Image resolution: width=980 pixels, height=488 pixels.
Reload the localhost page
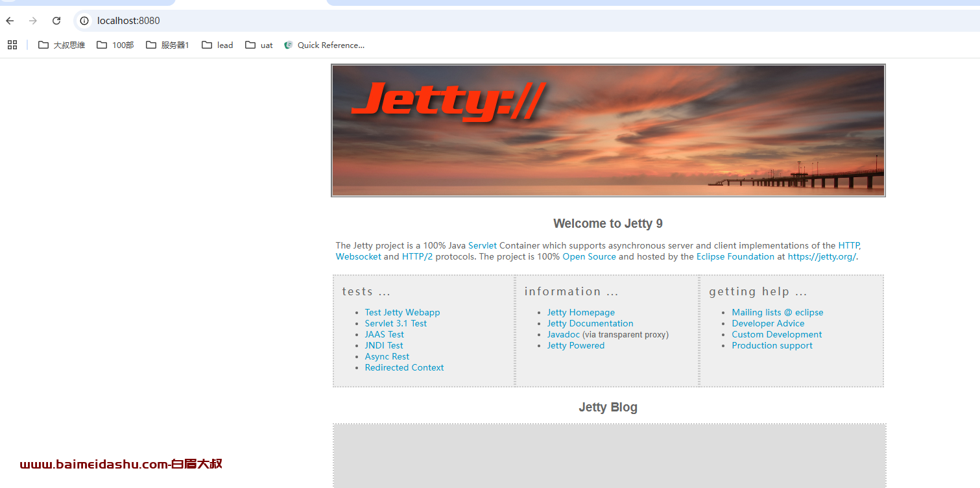(56, 21)
